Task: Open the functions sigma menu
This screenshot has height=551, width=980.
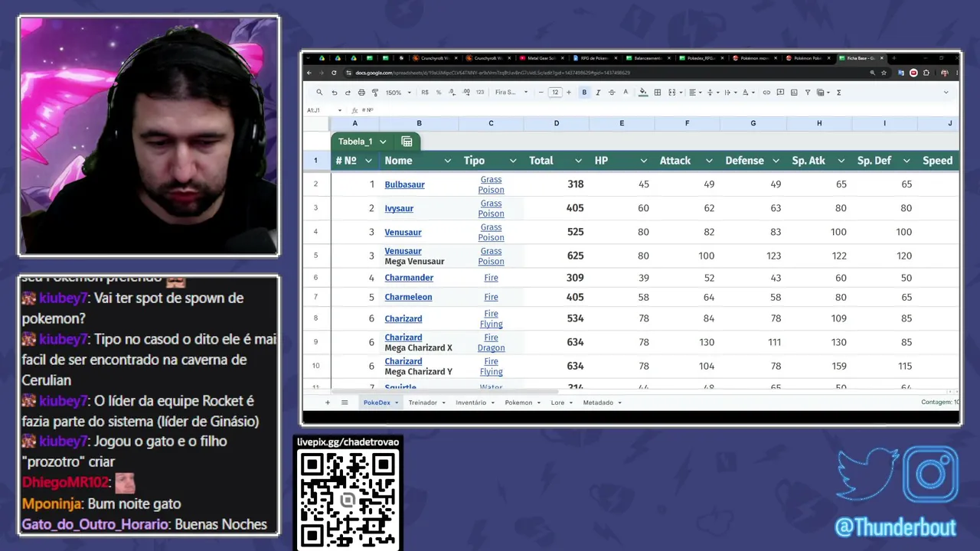Action: tap(839, 93)
